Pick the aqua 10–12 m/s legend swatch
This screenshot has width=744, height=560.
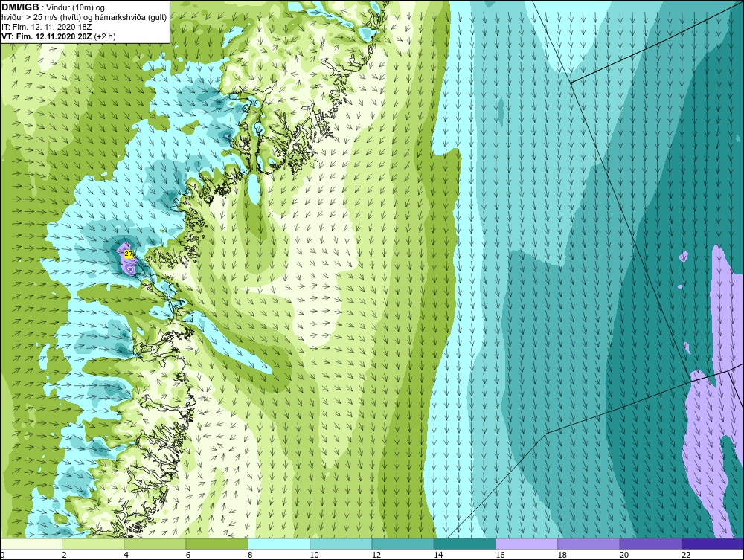[341, 544]
